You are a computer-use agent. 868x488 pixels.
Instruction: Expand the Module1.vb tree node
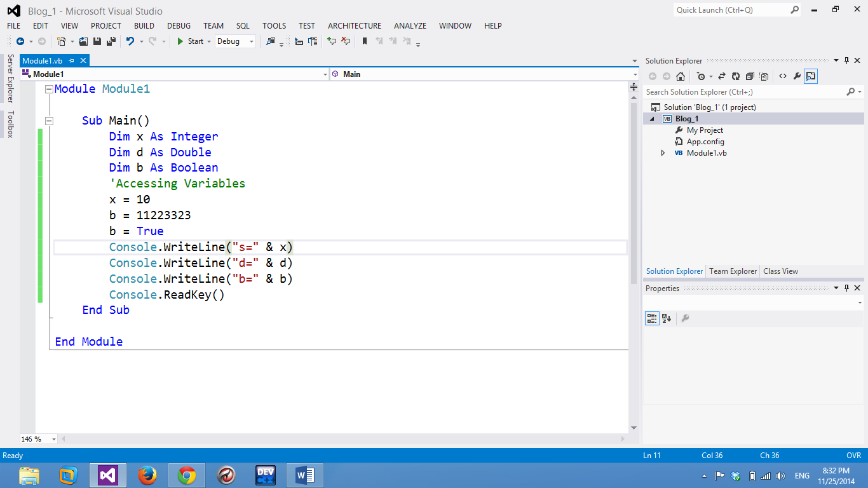click(663, 152)
